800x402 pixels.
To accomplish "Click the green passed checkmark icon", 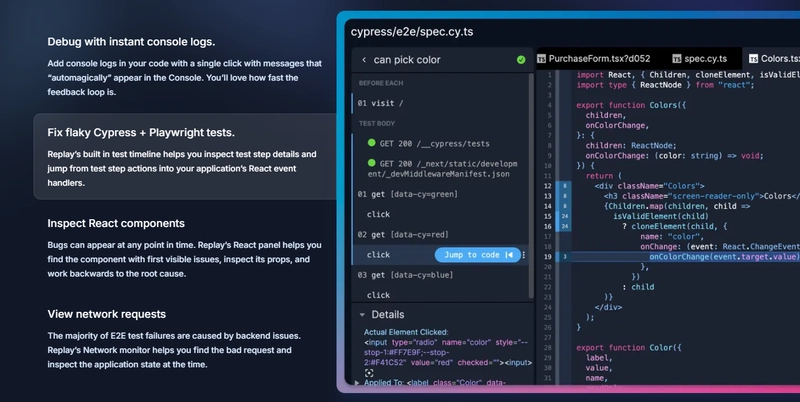I will point(520,60).
